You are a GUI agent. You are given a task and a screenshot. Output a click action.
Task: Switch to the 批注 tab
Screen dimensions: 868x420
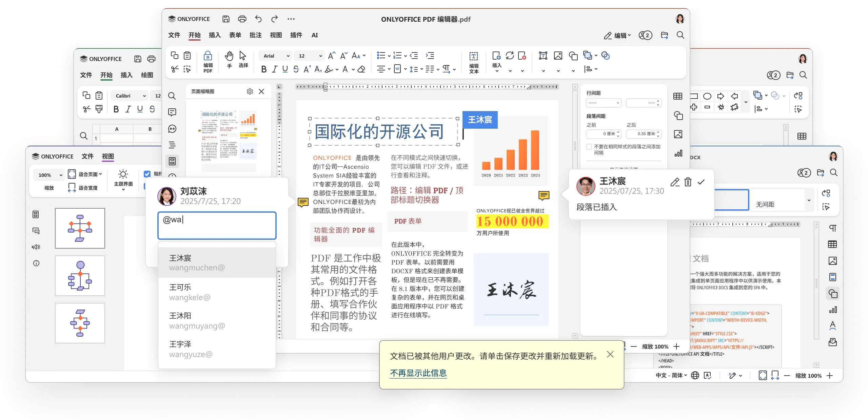[x=255, y=35]
